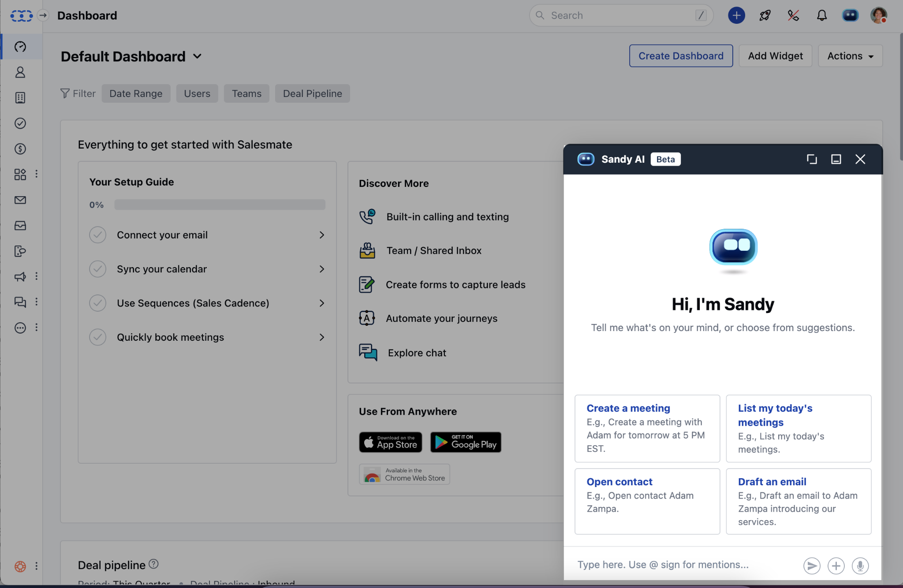
Task: Select the Date Range filter tab
Action: [136, 93]
